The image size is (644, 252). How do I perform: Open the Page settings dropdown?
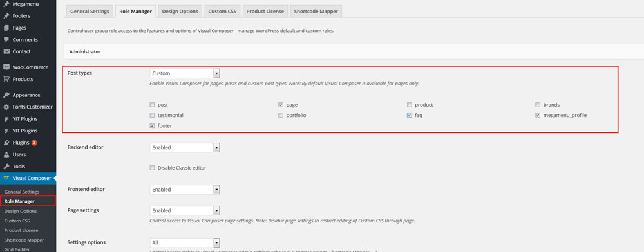coord(185,210)
